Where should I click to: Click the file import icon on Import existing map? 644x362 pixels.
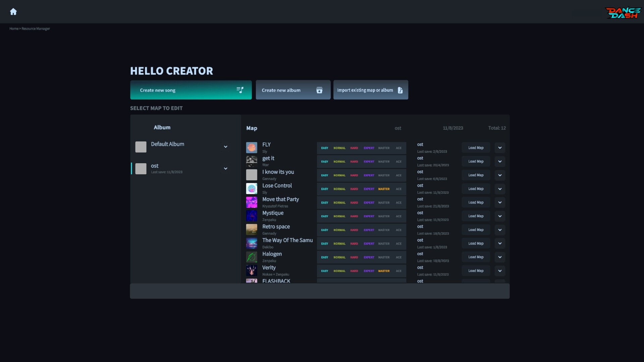pyautogui.click(x=400, y=90)
